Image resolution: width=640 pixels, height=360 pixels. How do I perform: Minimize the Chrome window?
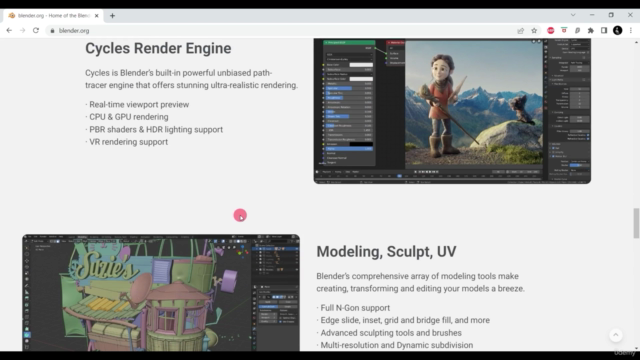click(592, 15)
